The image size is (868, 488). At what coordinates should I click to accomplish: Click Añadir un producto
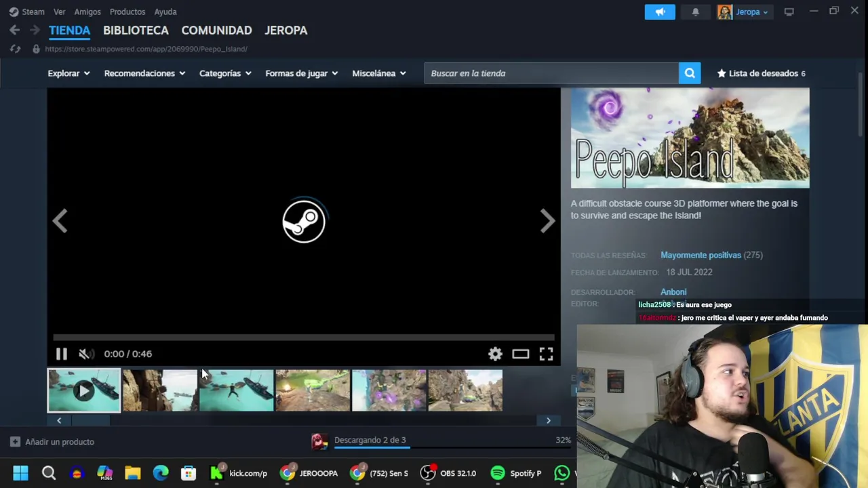coord(52,442)
